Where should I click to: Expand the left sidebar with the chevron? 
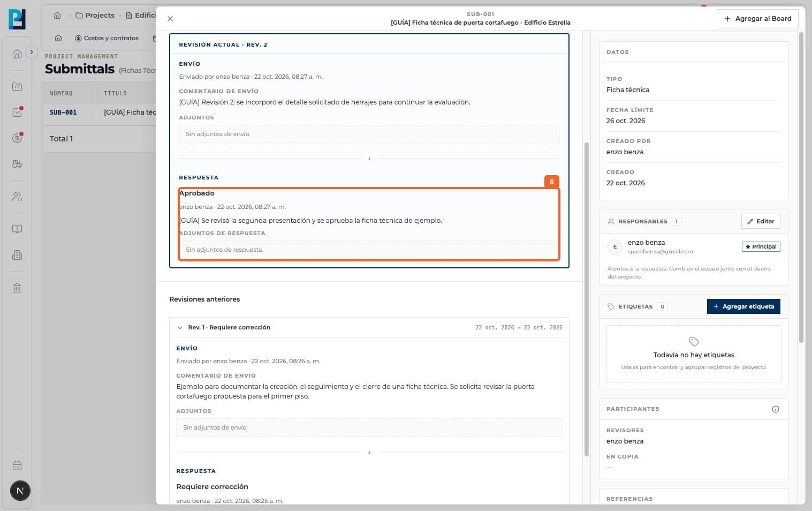click(x=32, y=52)
